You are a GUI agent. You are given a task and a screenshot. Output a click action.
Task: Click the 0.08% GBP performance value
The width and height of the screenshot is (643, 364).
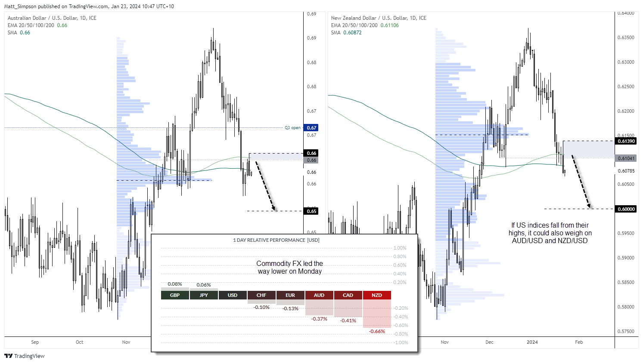click(175, 284)
